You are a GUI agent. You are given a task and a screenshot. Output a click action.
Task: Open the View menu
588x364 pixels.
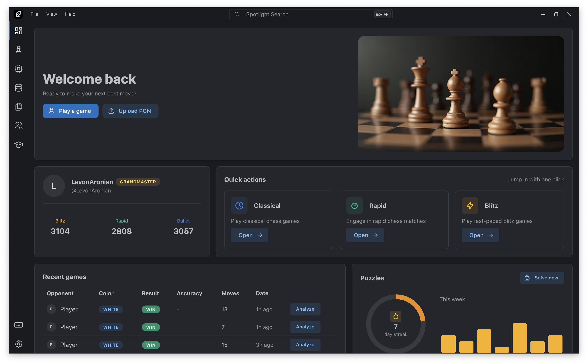pos(52,14)
